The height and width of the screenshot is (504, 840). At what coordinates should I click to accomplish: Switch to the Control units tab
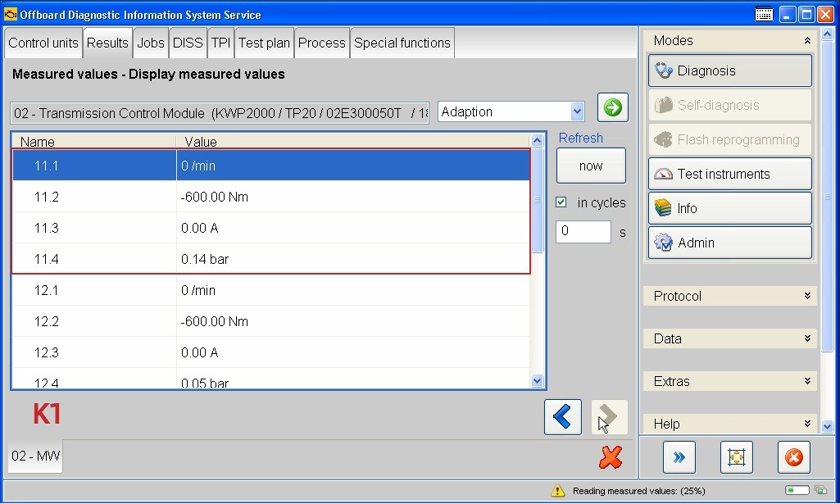click(44, 43)
